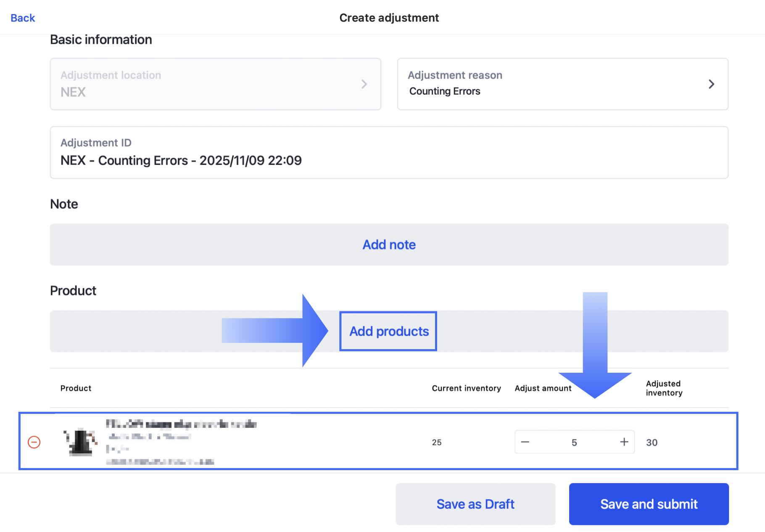Edit the Adjustment ID text field
765x532 pixels.
point(389,160)
